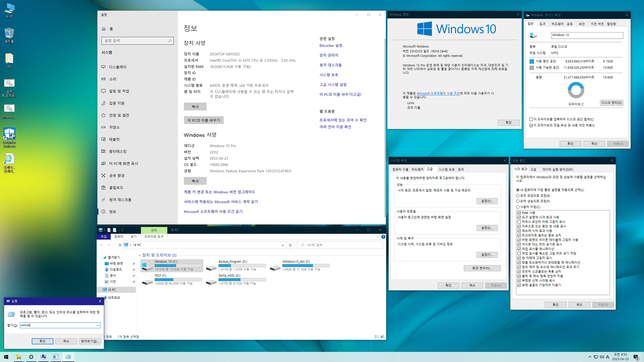Viewport: 644px width, 362px height.
Task: Click the refresh button in Explorer address bar
Action: coord(290,245)
